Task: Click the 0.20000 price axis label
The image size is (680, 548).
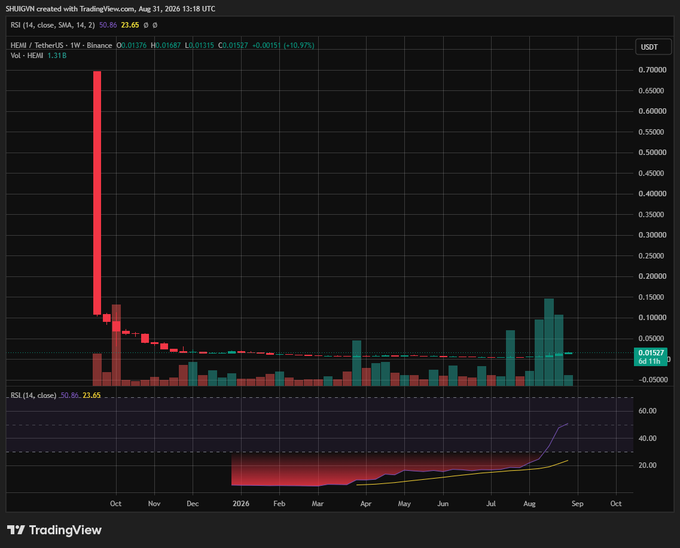Action: tap(652, 276)
